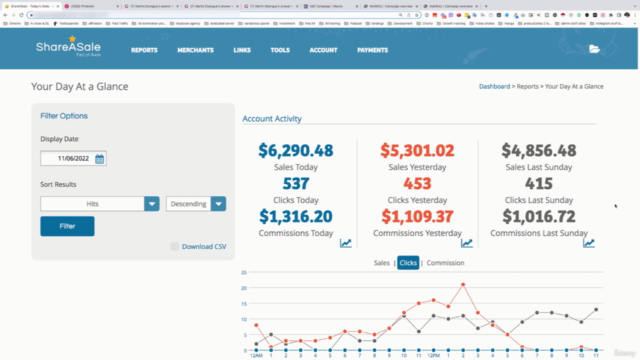Click the Download CSV link

(204, 247)
